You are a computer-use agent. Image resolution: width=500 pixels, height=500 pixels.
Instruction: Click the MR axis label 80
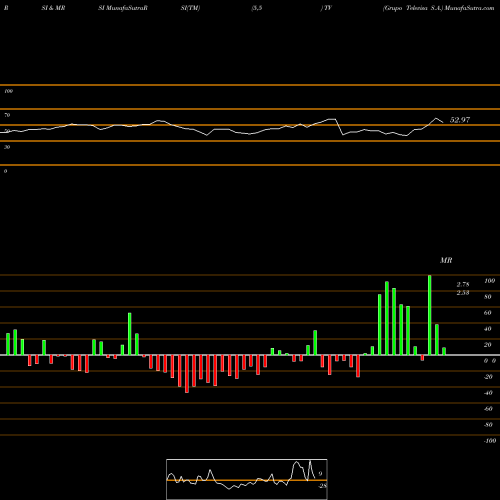488,297
